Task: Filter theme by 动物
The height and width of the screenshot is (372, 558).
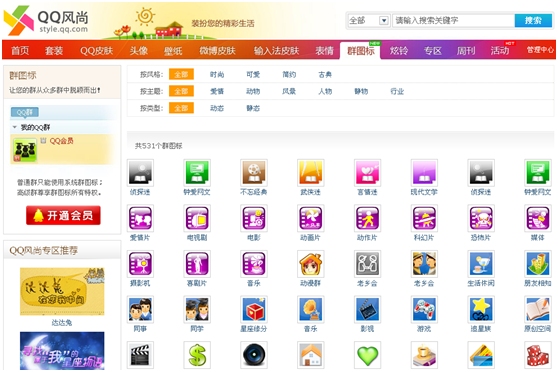Action: [253, 91]
